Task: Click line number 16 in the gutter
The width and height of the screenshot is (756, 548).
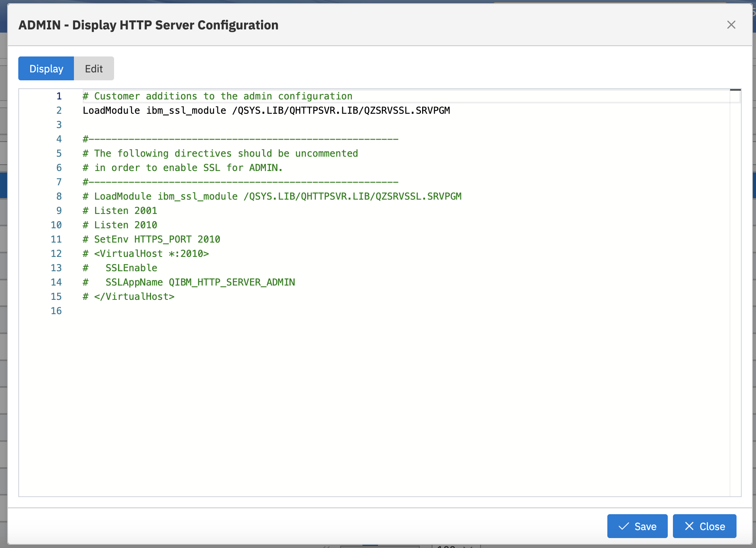Action: click(56, 311)
